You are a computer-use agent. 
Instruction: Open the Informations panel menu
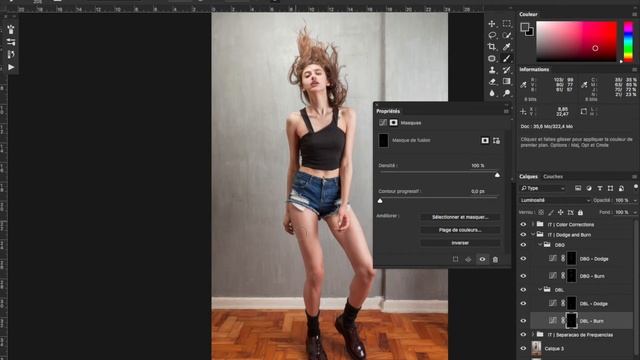tap(634, 70)
